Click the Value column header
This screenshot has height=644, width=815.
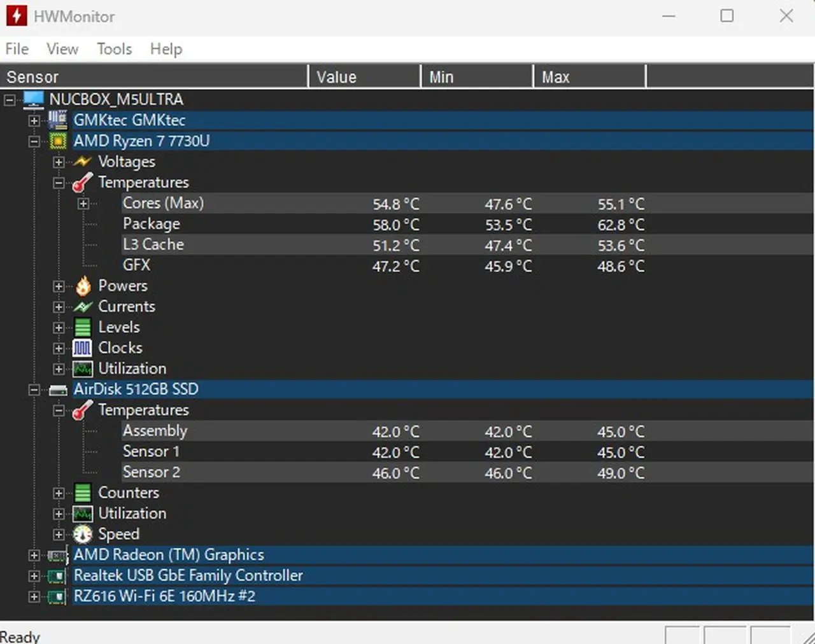click(363, 77)
